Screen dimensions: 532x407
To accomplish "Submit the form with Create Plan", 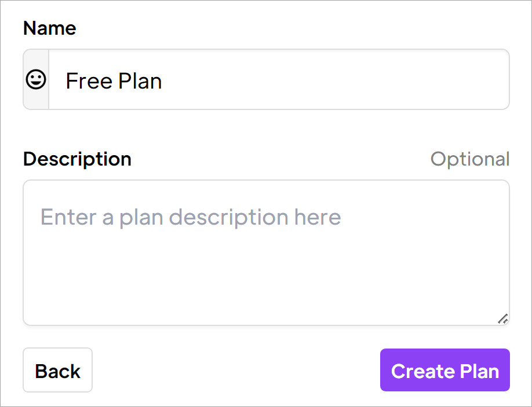I will click(445, 370).
